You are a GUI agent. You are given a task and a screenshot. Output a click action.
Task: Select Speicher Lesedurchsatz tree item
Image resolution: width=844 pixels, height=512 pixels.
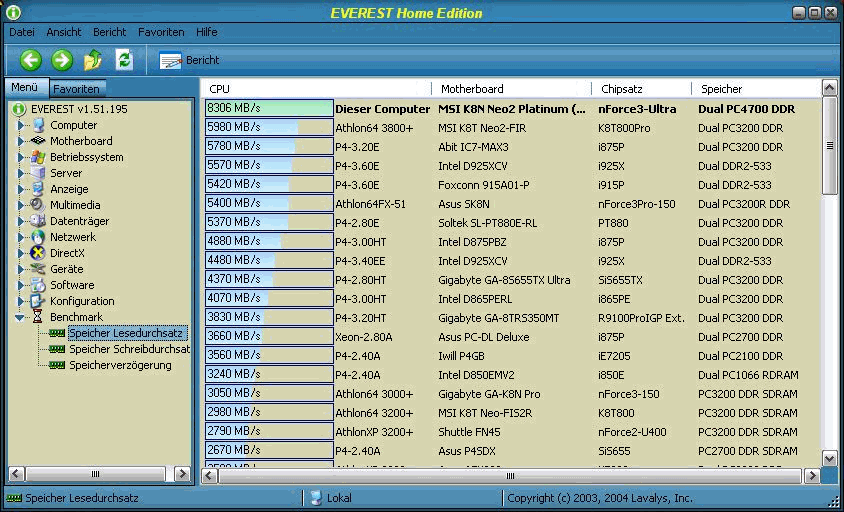tap(126, 333)
